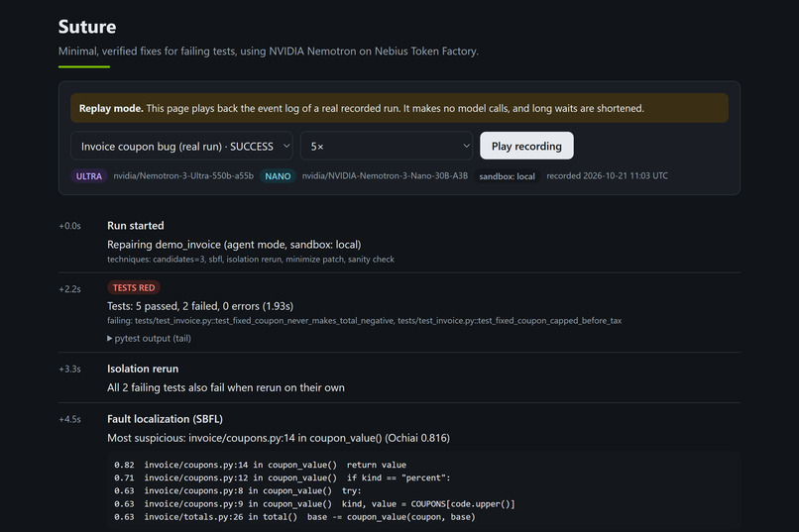The image size is (799, 532).
Task: Click the Play recording button
Action: pos(526,146)
